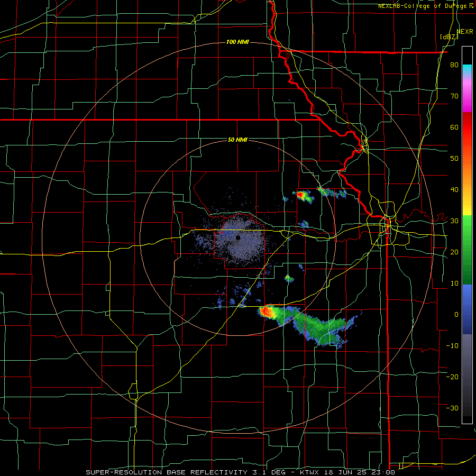
Task: Click the '50 NMI' range ring label
Action: tap(237, 140)
